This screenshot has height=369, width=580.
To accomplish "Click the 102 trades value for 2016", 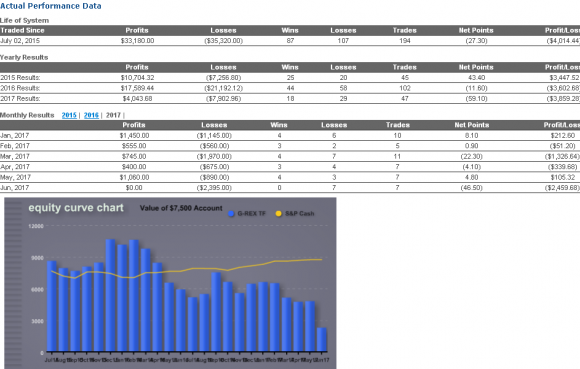I will pos(405,88).
